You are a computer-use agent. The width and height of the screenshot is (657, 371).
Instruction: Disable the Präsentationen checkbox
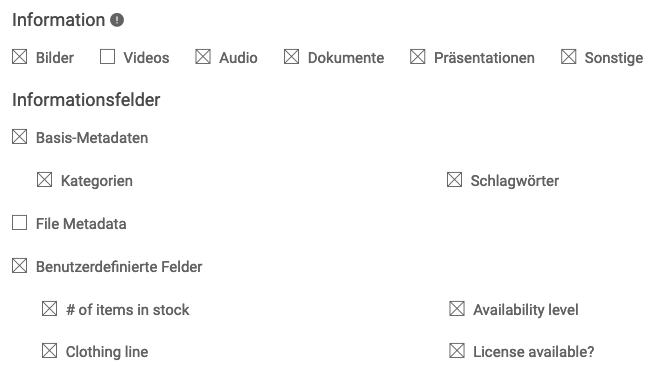pos(417,57)
